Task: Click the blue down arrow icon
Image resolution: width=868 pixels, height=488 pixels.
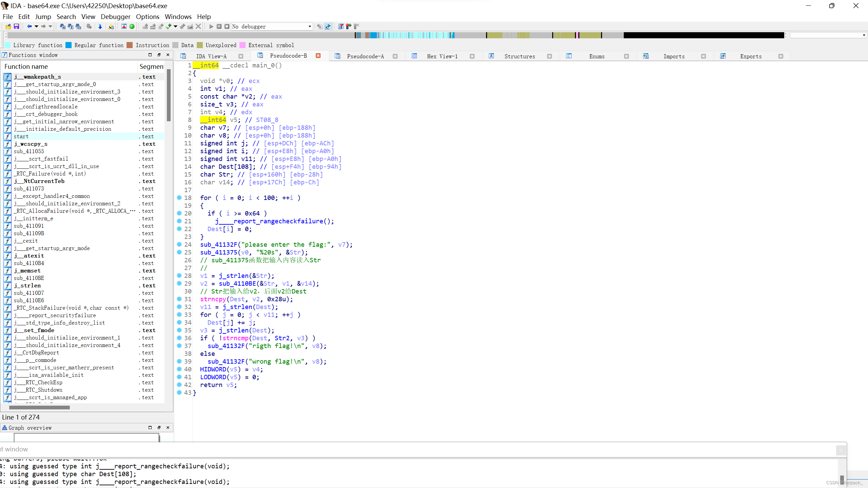Action: click(100, 26)
